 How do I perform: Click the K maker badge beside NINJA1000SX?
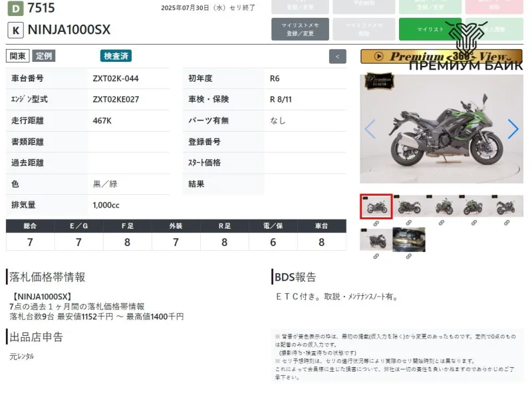point(15,30)
